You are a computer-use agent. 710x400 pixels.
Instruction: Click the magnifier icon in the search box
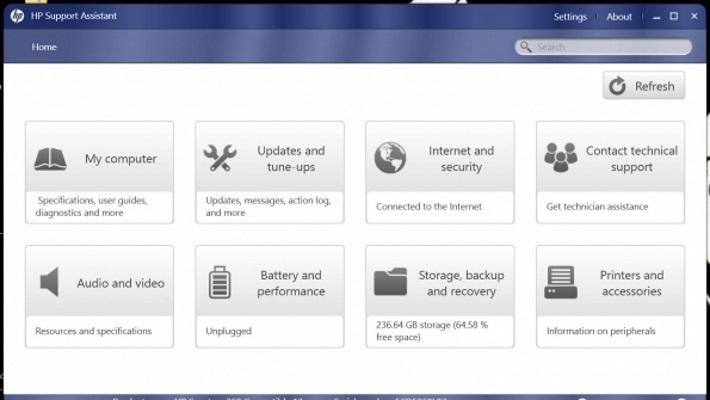(525, 47)
